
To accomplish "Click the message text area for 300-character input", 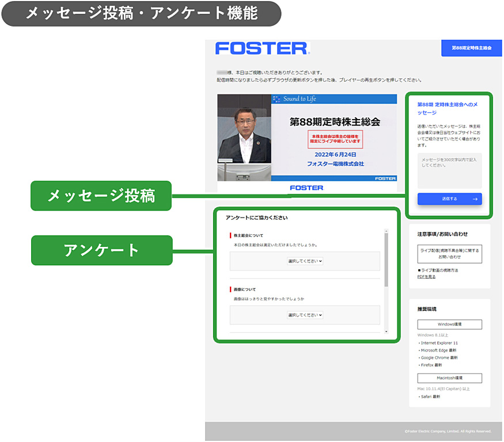I will tap(449, 170).
